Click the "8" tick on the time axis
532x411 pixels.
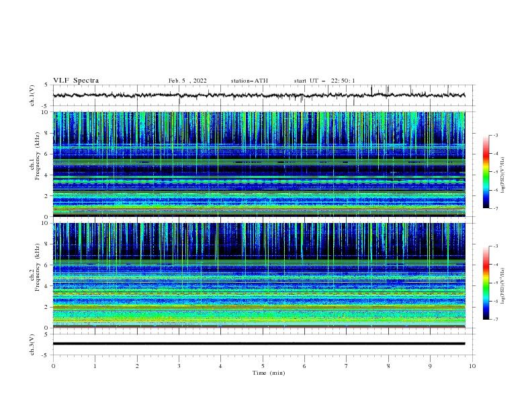pyautogui.click(x=388, y=366)
